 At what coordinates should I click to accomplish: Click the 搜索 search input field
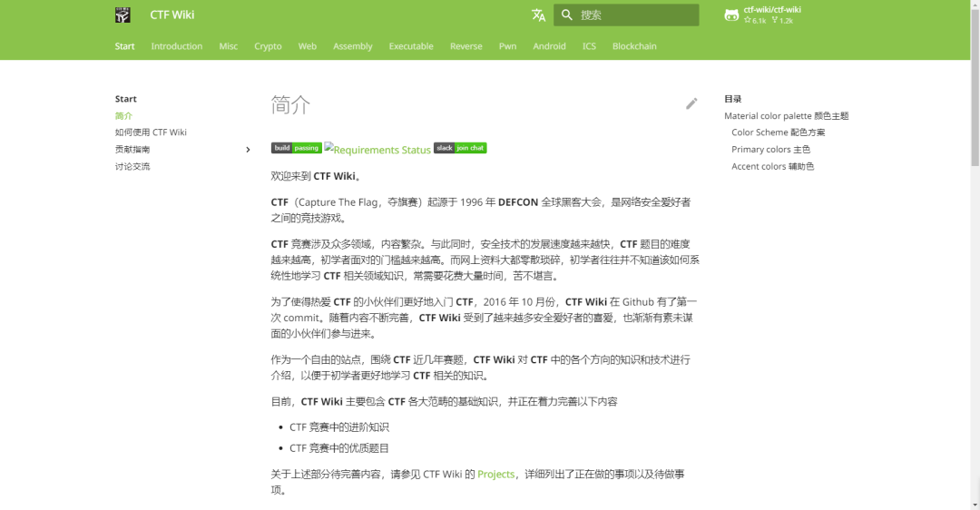pyautogui.click(x=626, y=15)
